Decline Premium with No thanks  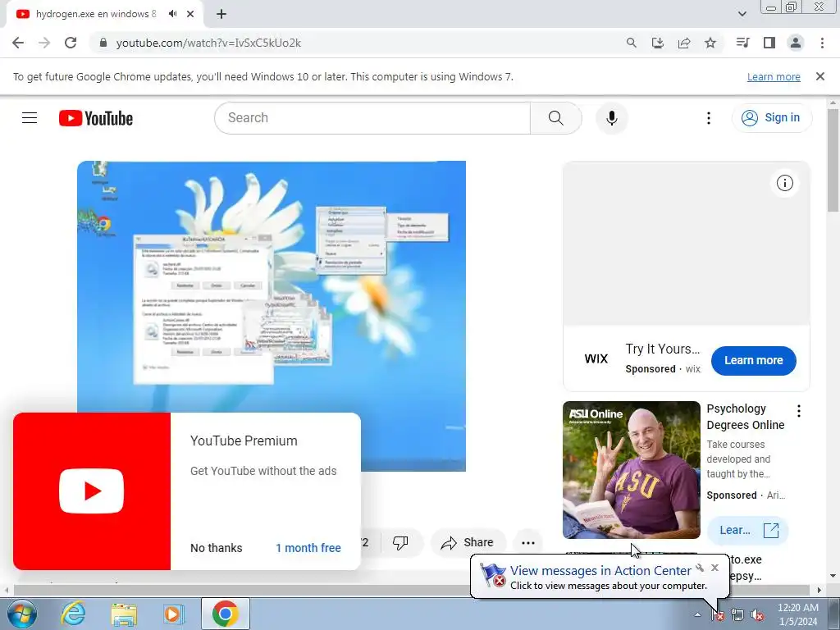click(x=217, y=548)
